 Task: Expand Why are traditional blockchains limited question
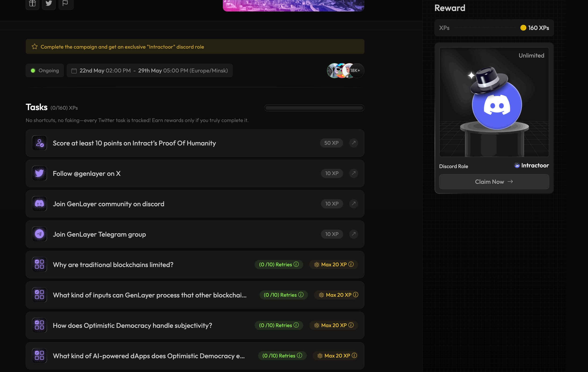point(195,264)
